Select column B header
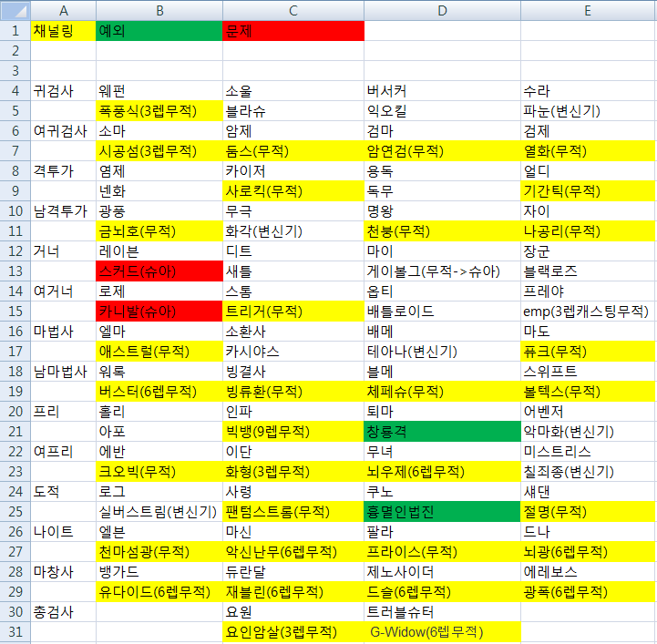 pyautogui.click(x=159, y=10)
